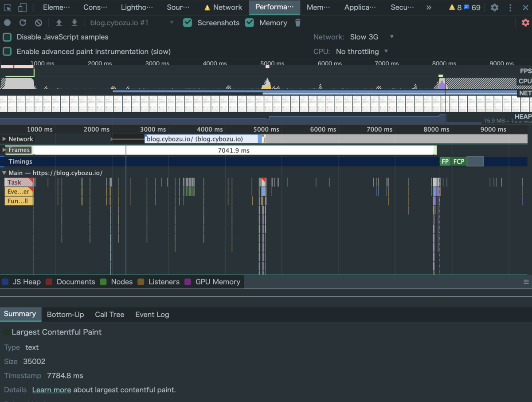532x402 pixels.
Task: Open the DevTools settings gear
Action: [x=494, y=7]
